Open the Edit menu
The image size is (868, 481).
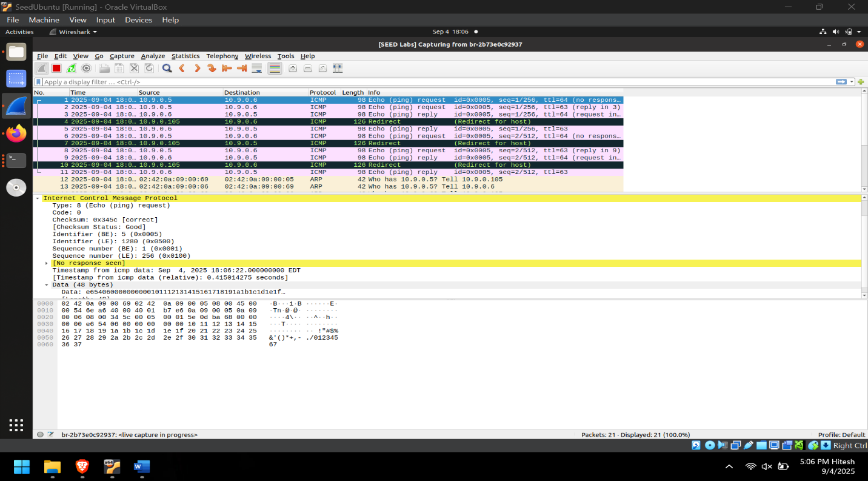coord(61,56)
